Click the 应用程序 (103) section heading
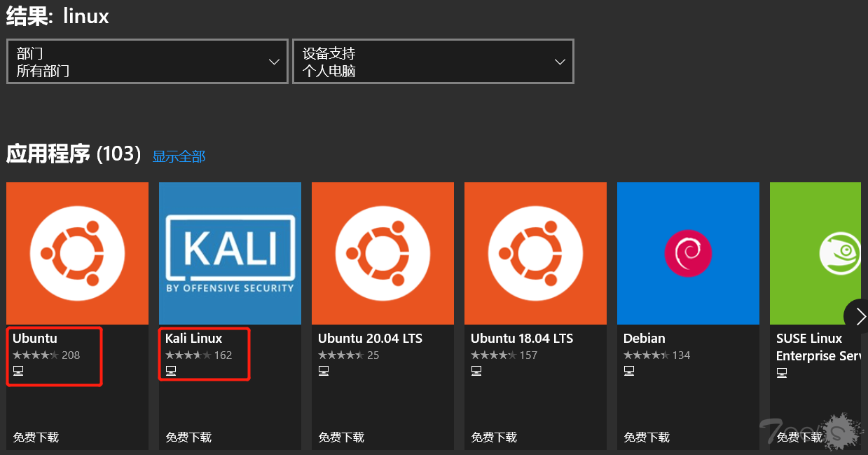This screenshot has height=455, width=868. click(74, 154)
